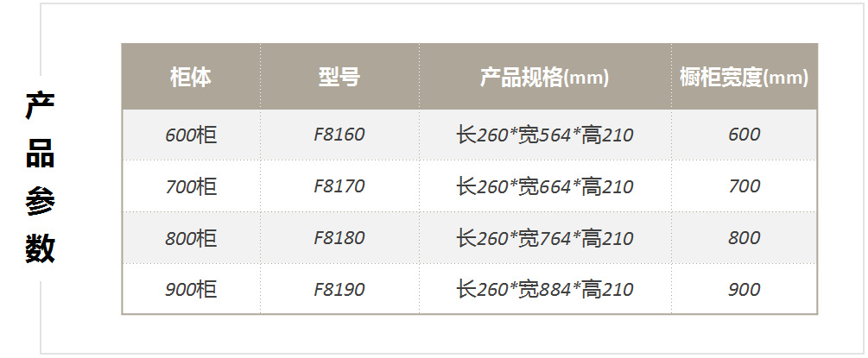Click the 型号 column header
Viewport: 868px width, 358px height.
click(339, 78)
